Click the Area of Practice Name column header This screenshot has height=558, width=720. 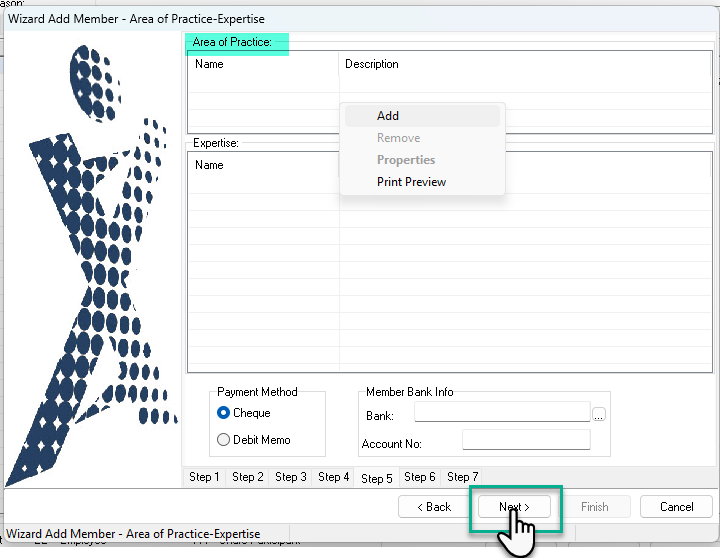point(263,64)
